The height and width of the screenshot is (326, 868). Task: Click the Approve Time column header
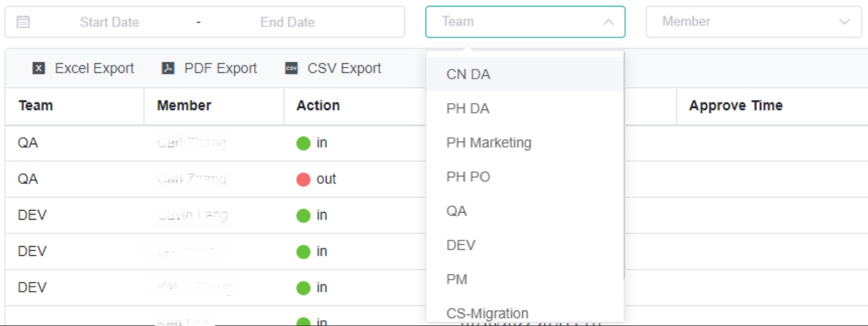735,106
